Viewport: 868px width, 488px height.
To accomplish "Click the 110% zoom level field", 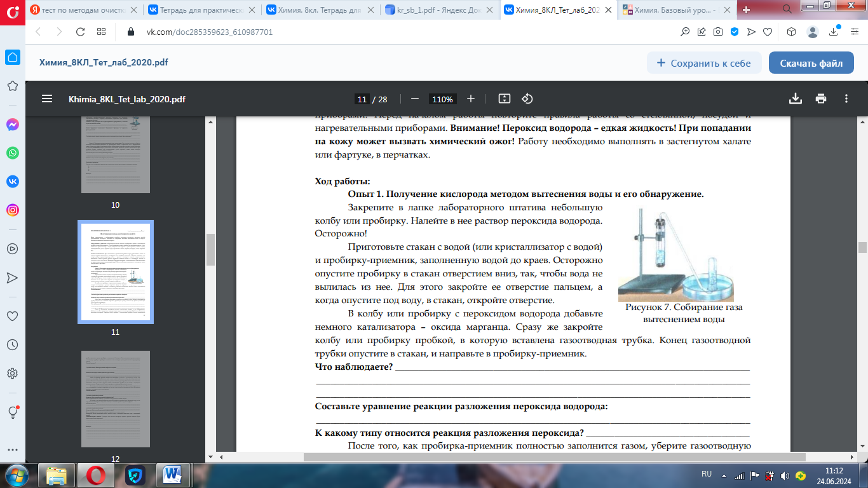I will (x=442, y=99).
